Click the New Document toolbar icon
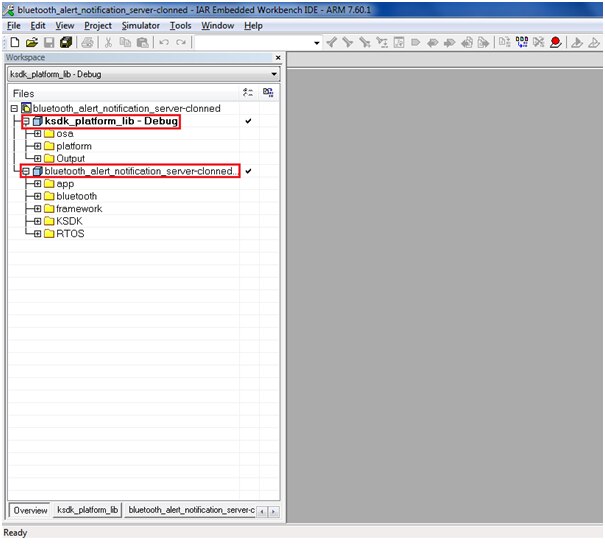 tap(14, 43)
